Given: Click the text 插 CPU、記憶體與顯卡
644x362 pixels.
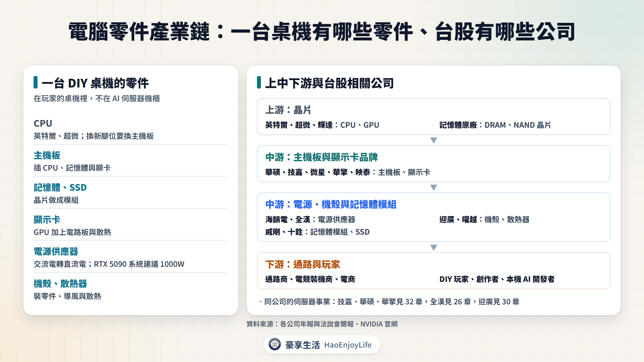Looking at the screenshot, I should (x=72, y=168).
